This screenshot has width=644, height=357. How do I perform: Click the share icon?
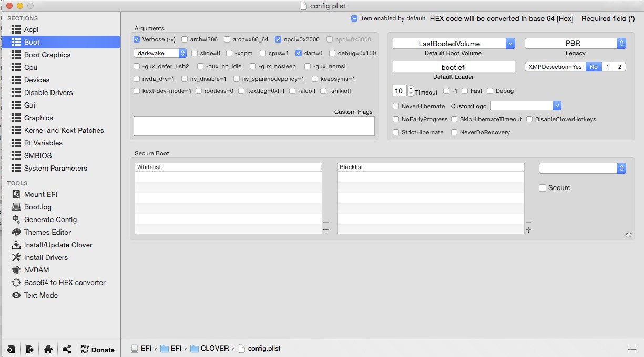click(x=67, y=349)
